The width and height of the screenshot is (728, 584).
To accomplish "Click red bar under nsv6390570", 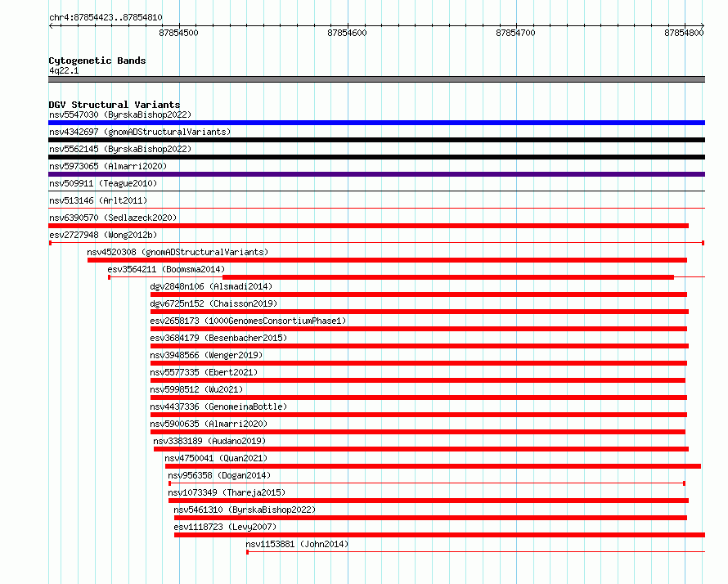I will coord(368,226).
